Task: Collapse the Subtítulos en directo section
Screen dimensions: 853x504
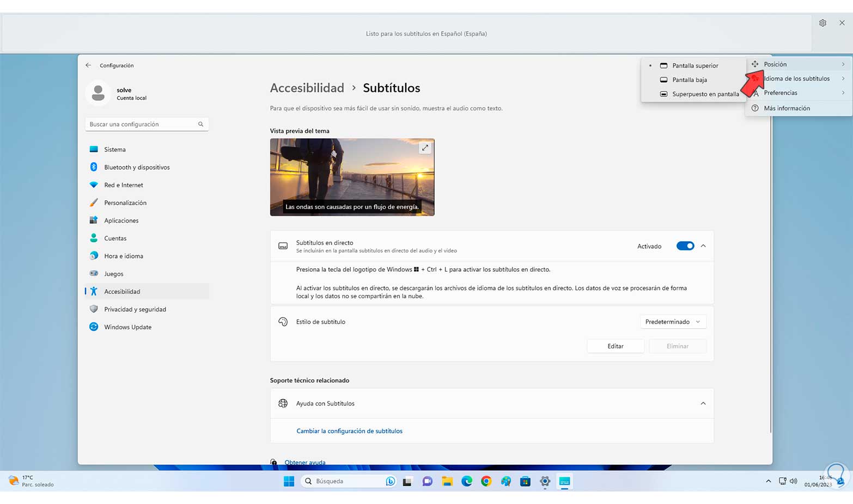Action: (703, 246)
